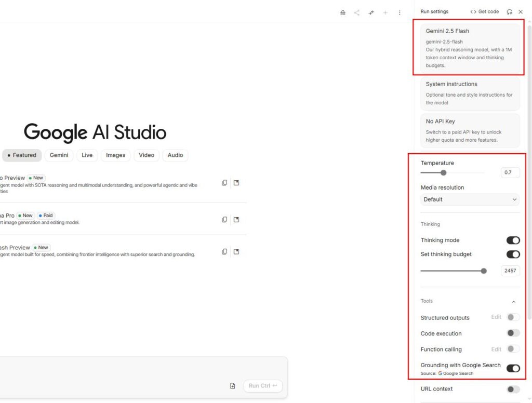Collapse the Tools section chevron
This screenshot has height=403, width=532.
pyautogui.click(x=513, y=302)
